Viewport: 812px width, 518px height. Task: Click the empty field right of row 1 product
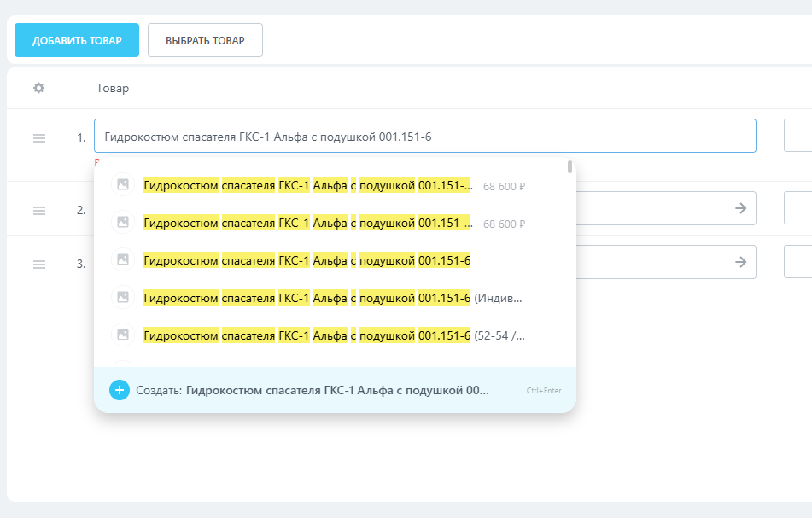click(798, 136)
